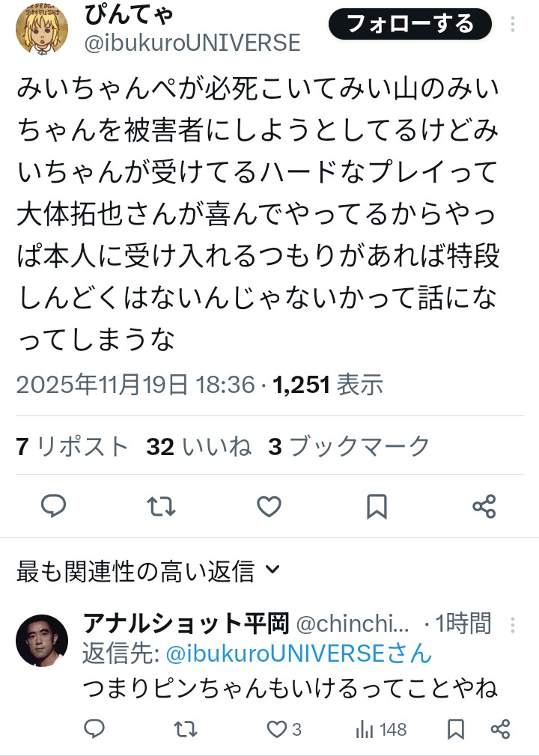Bookmark the main post
This screenshot has height=756, width=539.
377,507
